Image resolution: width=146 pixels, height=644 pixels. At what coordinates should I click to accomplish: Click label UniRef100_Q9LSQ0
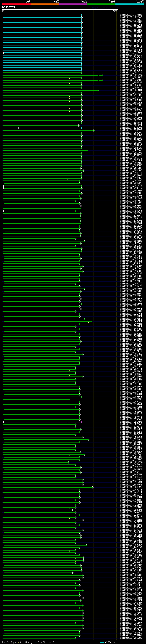pos(131,454)
